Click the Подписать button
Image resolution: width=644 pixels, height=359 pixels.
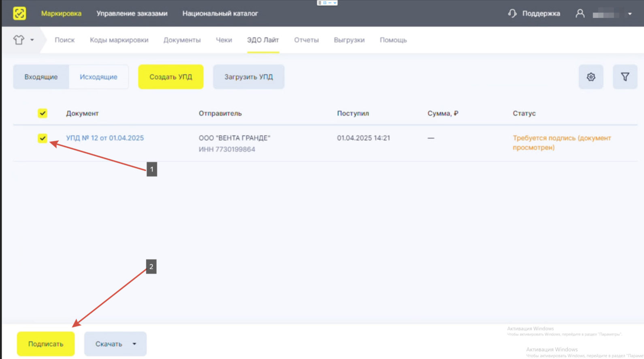[46, 344]
